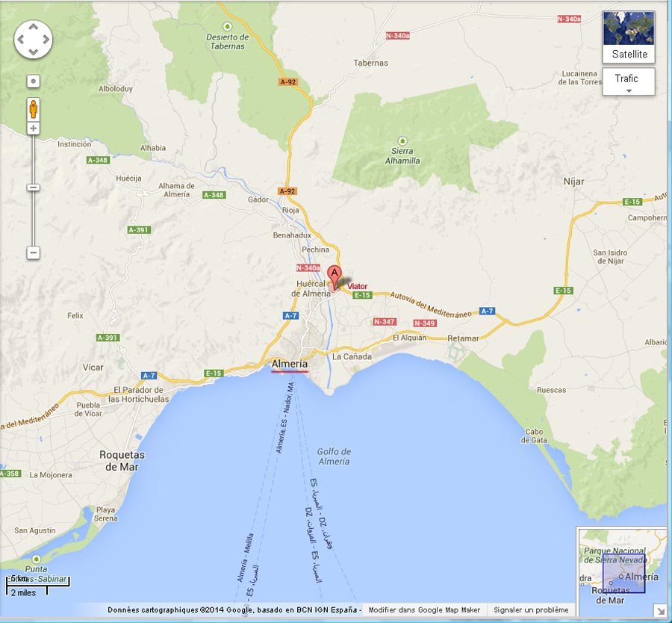Click the Puebla de Vícar label
This screenshot has height=623, width=672.
88,409
